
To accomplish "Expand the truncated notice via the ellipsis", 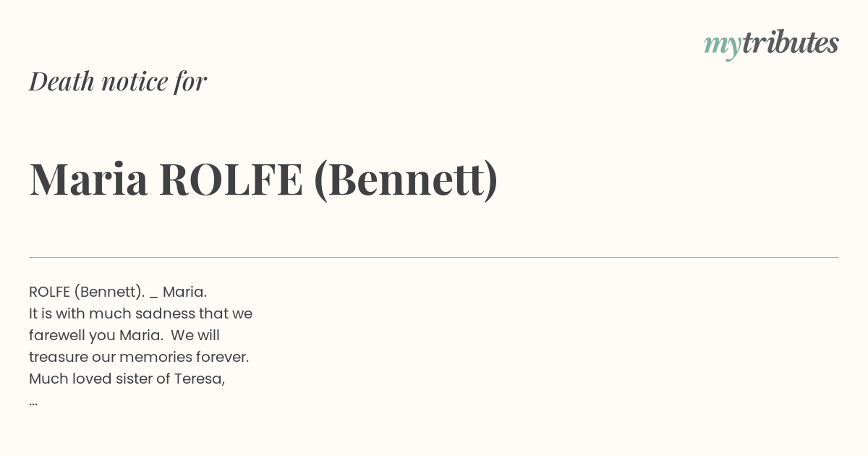I will (x=33, y=402).
